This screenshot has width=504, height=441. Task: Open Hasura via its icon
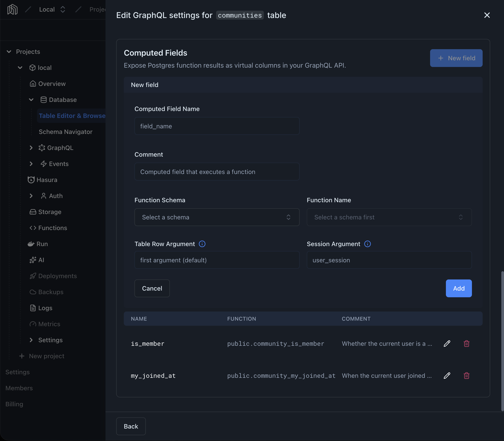[31, 180]
